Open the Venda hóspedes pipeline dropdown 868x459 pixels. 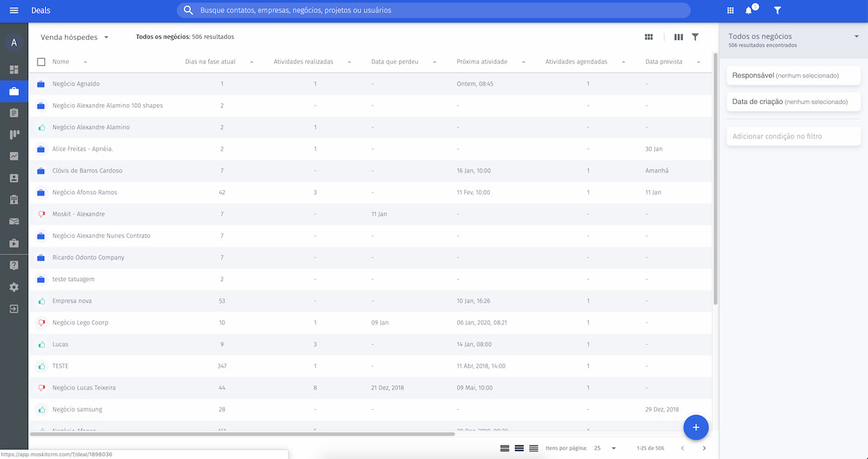[x=75, y=37]
